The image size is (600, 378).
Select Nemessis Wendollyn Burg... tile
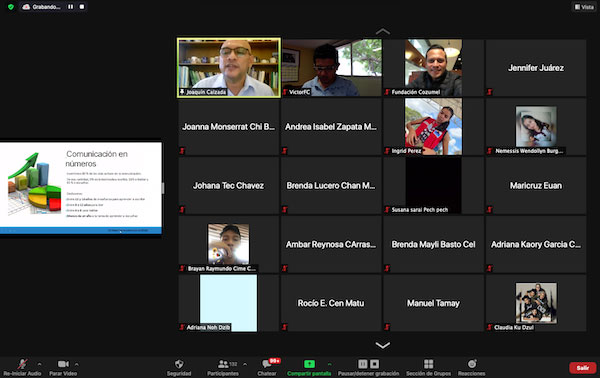pyautogui.click(x=536, y=127)
